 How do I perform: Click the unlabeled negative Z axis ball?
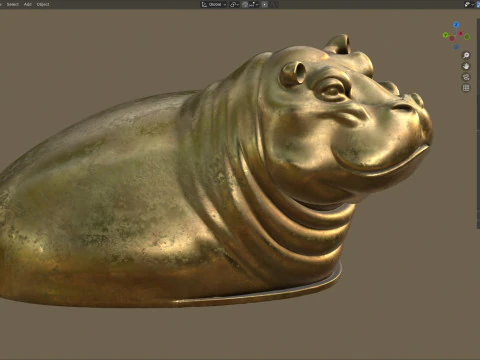[456, 47]
